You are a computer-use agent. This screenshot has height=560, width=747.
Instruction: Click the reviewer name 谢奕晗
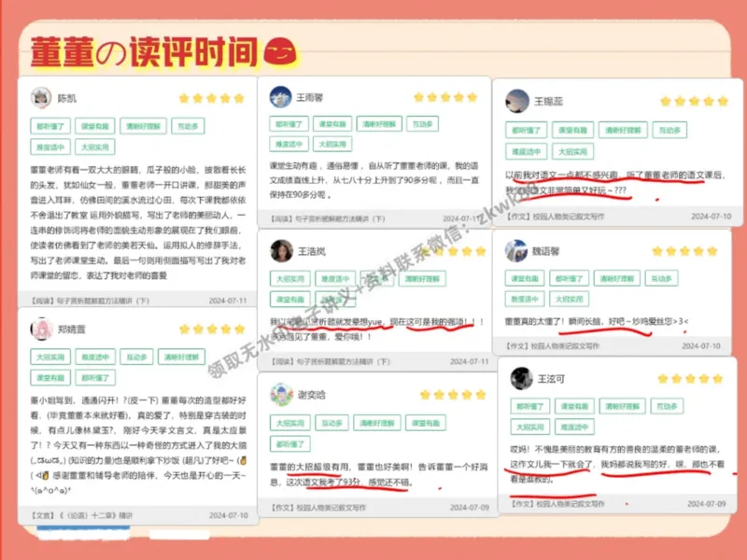click(312, 395)
